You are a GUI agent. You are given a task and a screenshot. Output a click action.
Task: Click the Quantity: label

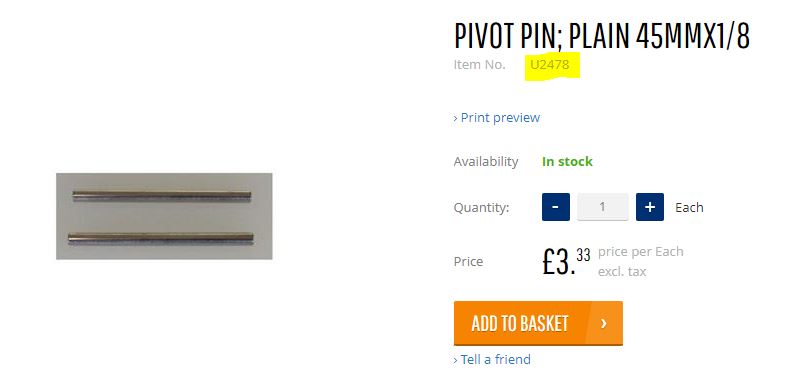click(482, 208)
